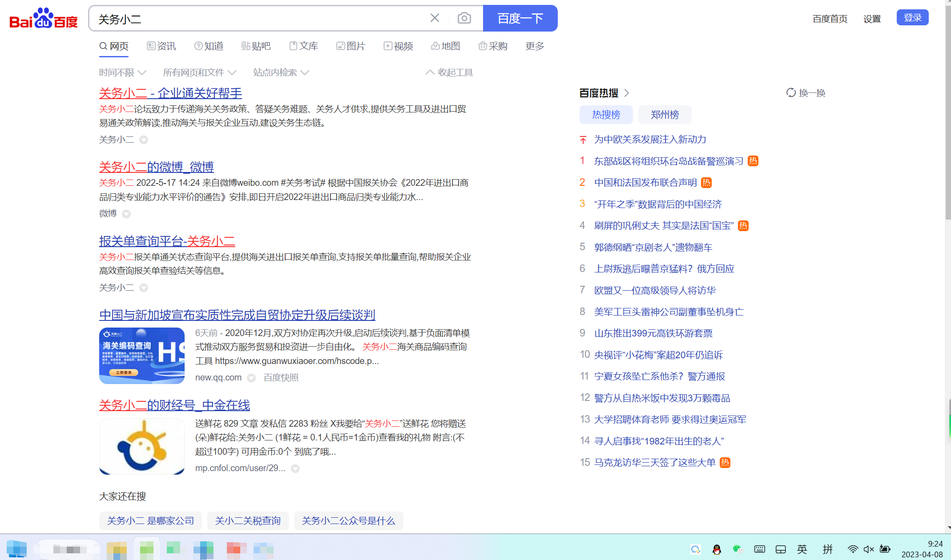Open hot topic 东部战区将组织环台岛战备警巡演习
The width and height of the screenshot is (951, 560).
coord(669,161)
